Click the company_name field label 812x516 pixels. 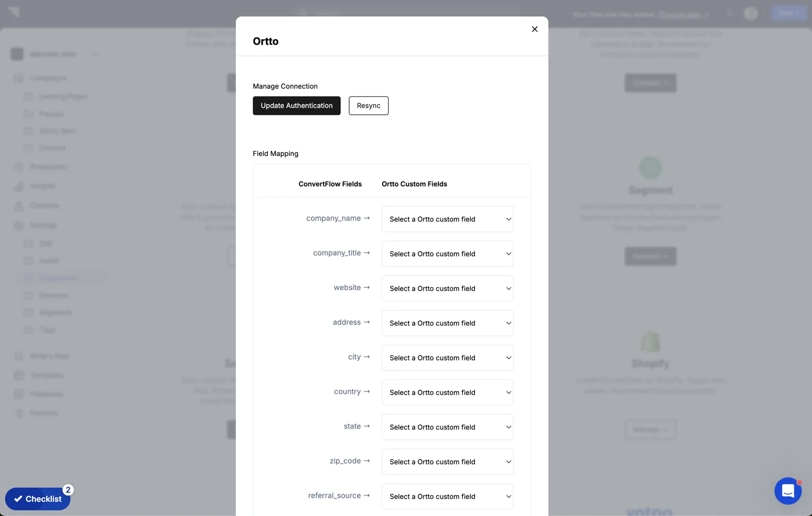point(333,218)
